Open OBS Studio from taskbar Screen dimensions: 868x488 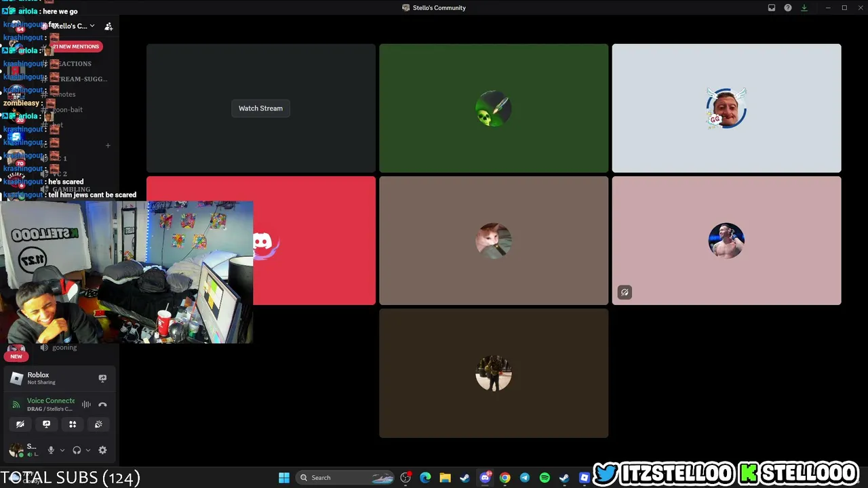coord(406,478)
